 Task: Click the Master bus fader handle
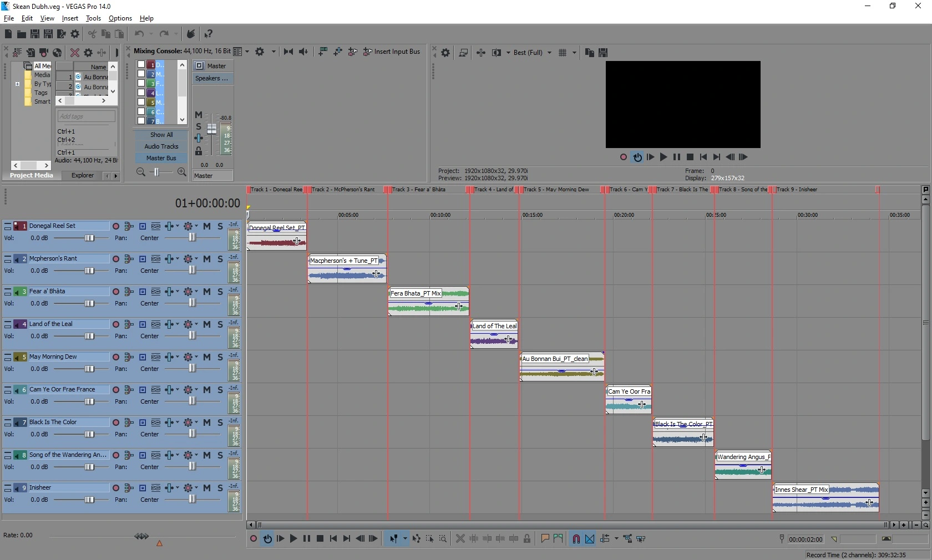tap(212, 129)
